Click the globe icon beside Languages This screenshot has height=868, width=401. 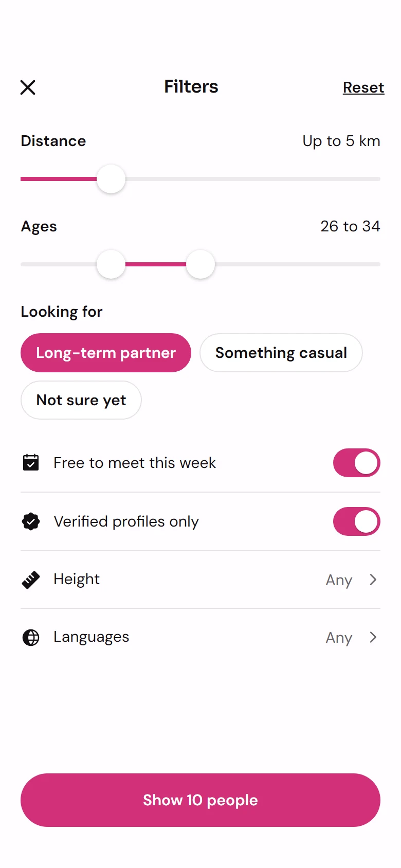pyautogui.click(x=31, y=637)
